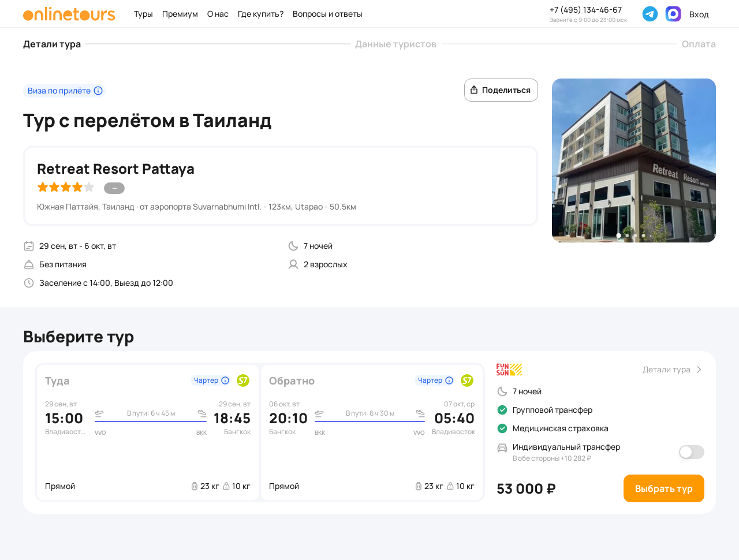This screenshot has height=560, width=739.
Task: Click the S7 airline logo in Обратно card
Action: [467, 380]
